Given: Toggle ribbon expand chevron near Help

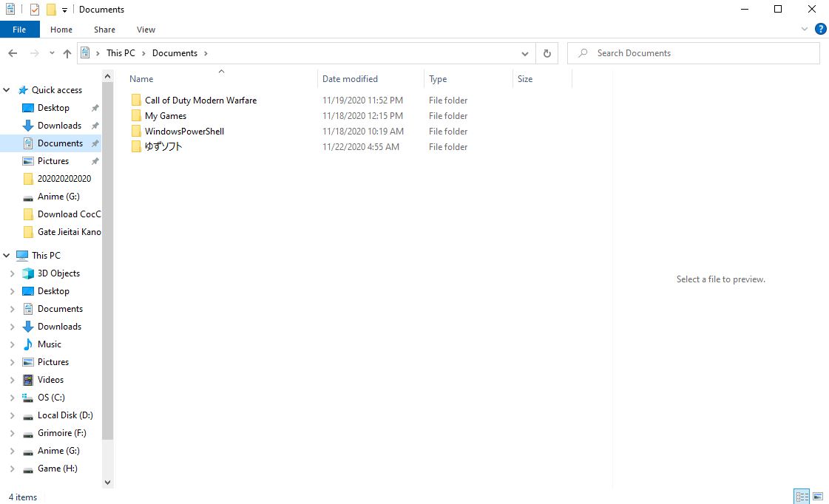Looking at the screenshot, I should tap(805, 30).
